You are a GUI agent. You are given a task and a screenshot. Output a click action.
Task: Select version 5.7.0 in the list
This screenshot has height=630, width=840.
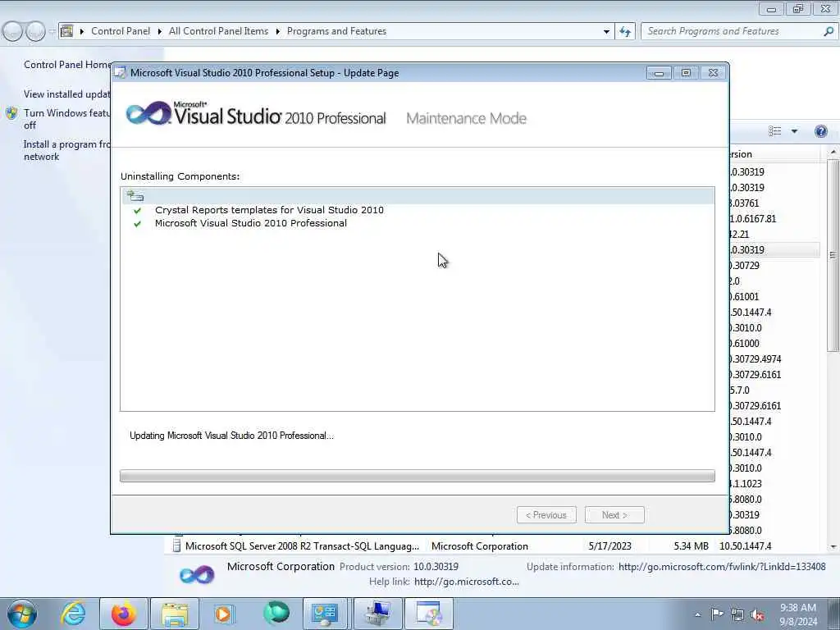click(739, 390)
